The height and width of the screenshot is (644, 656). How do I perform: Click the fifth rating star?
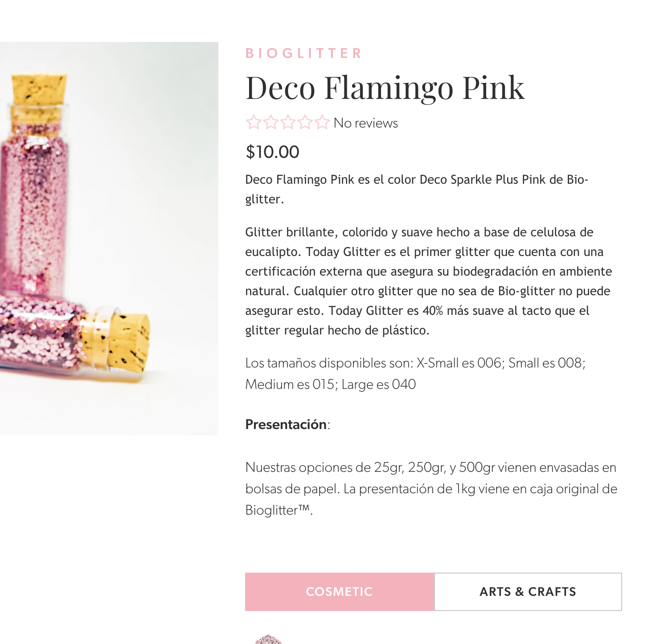[322, 122]
